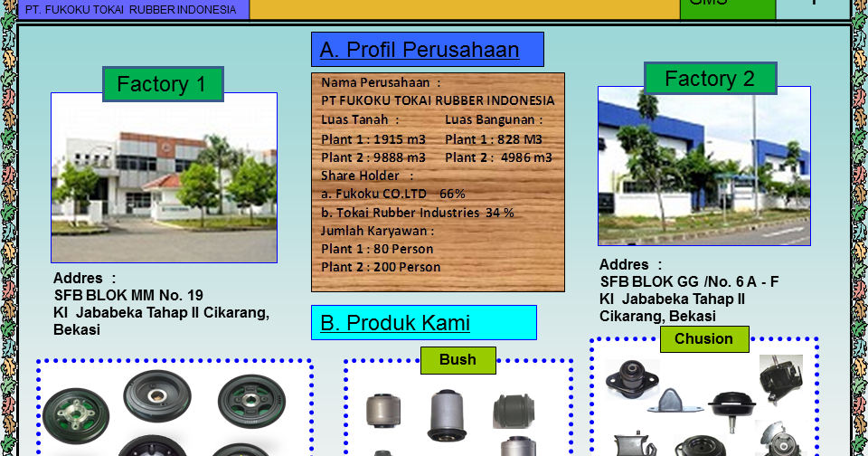868x456 pixels.
Task: Click the top-right engine mount cushion image
Action: (781, 380)
